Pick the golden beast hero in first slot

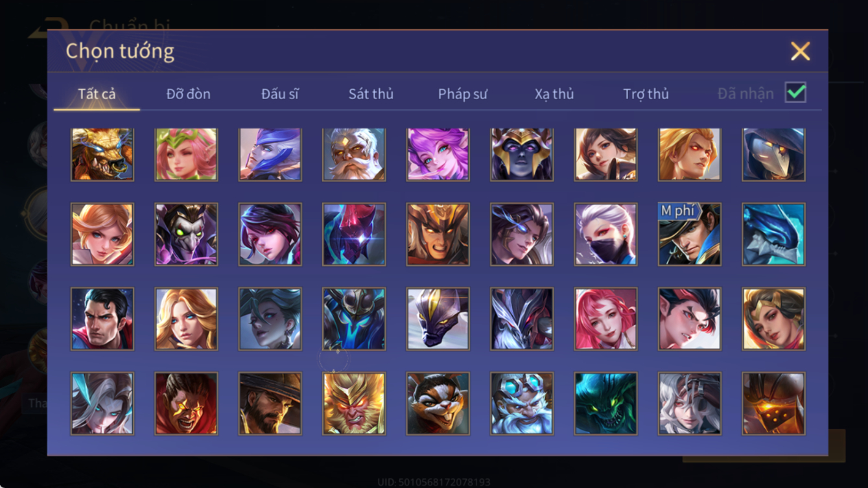point(102,154)
